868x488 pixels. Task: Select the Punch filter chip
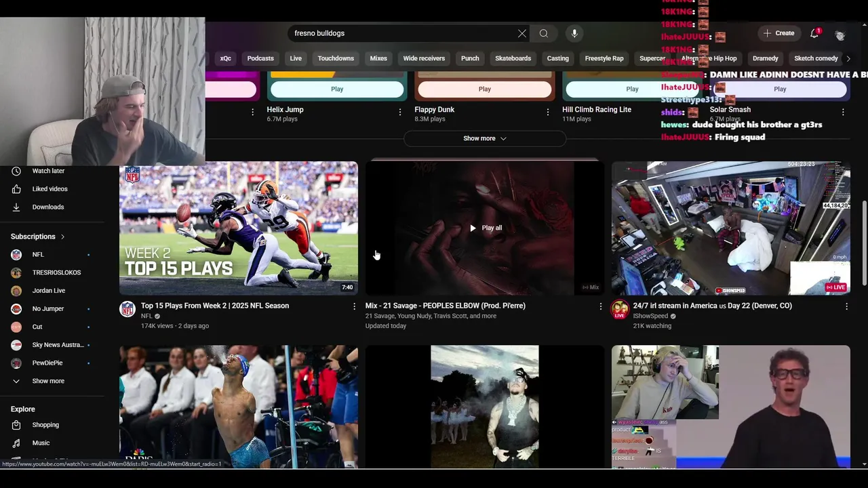click(x=470, y=58)
